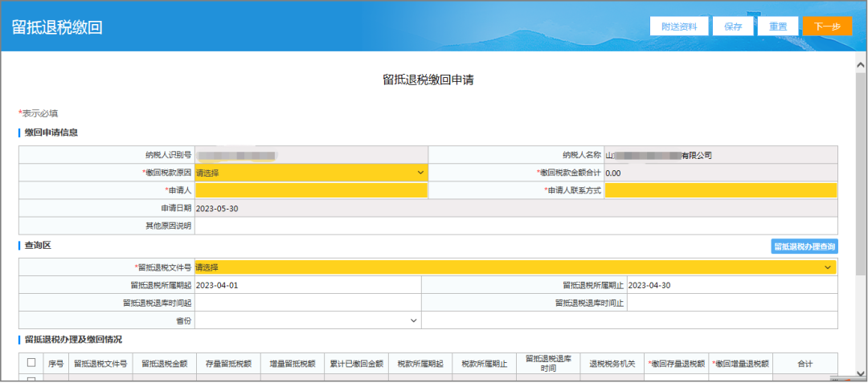Click the 留抵退税缴回 page title

pyautogui.click(x=57, y=27)
